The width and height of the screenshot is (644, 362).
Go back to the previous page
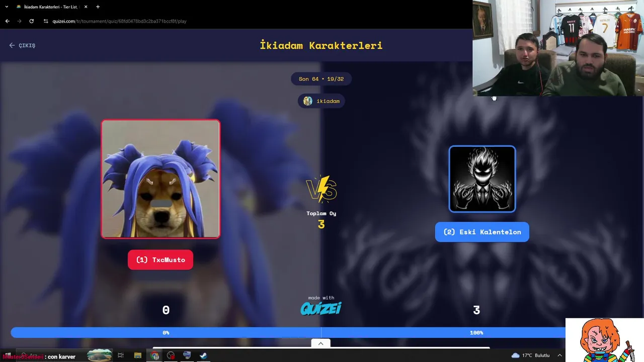click(8, 21)
